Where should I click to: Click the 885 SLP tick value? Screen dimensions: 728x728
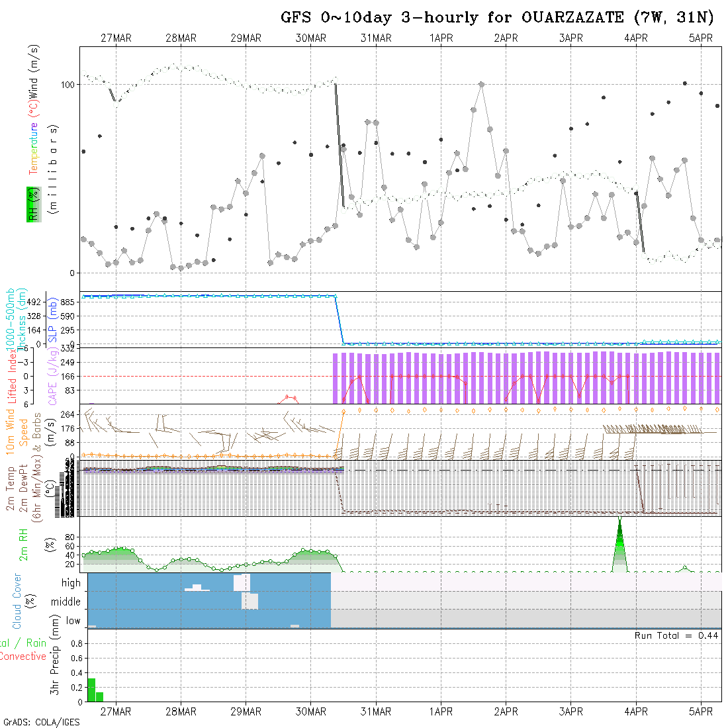[x=68, y=302]
